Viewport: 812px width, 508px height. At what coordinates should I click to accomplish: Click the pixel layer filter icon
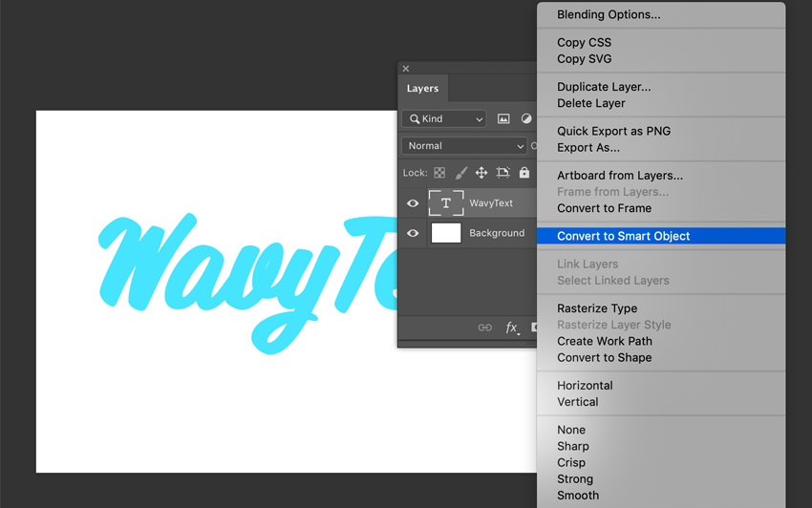(x=503, y=119)
